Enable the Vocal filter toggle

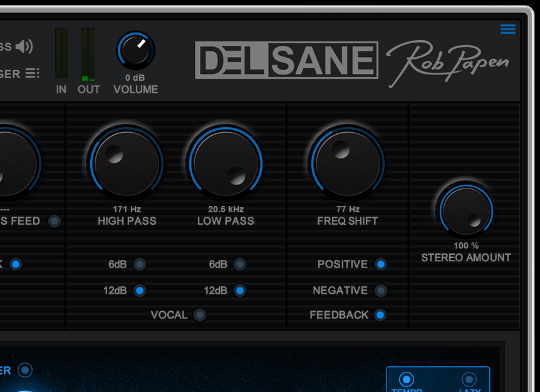pyautogui.click(x=200, y=315)
